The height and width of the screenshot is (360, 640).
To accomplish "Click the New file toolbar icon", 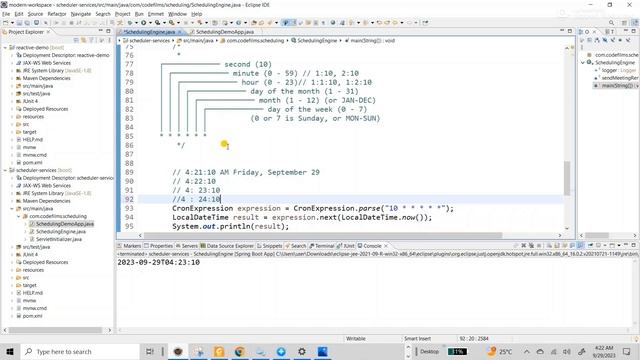I will coord(6,23).
